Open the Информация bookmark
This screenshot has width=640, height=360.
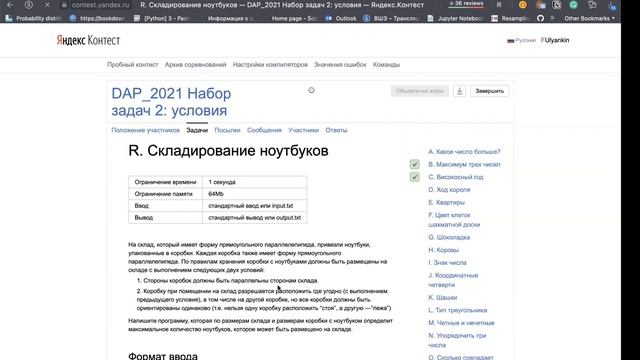[230, 18]
